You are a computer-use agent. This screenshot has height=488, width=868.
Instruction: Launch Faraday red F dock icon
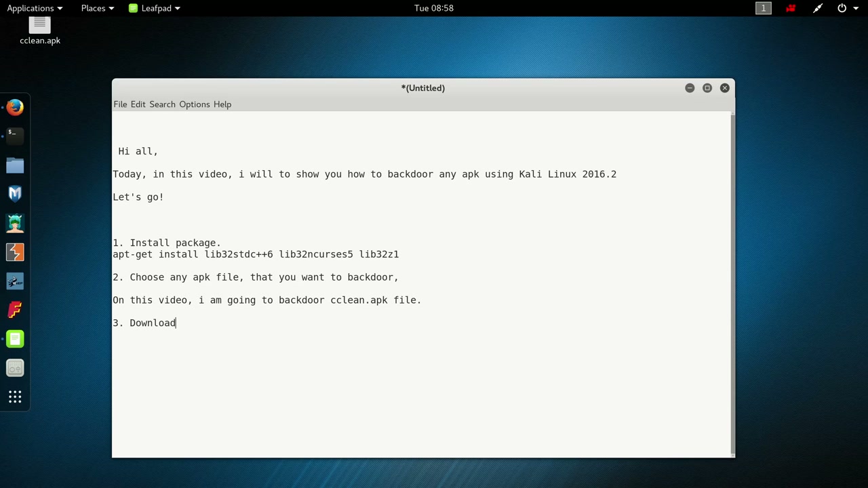point(15,310)
